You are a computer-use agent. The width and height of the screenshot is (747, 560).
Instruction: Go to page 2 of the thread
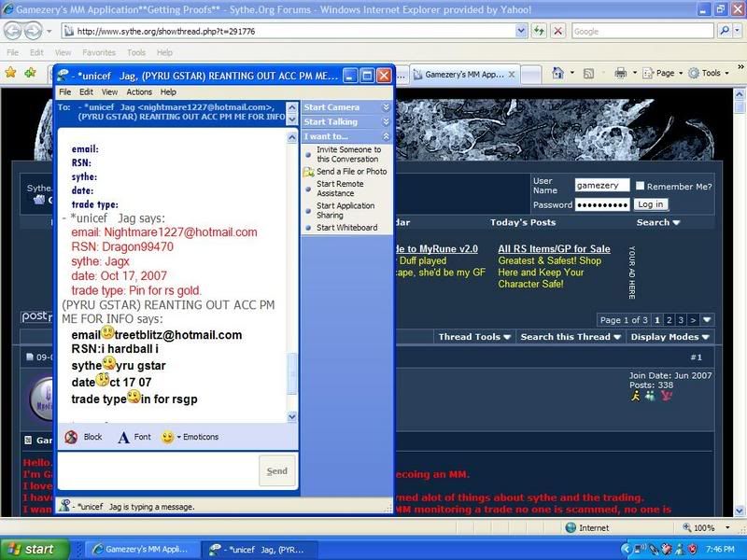click(x=669, y=320)
